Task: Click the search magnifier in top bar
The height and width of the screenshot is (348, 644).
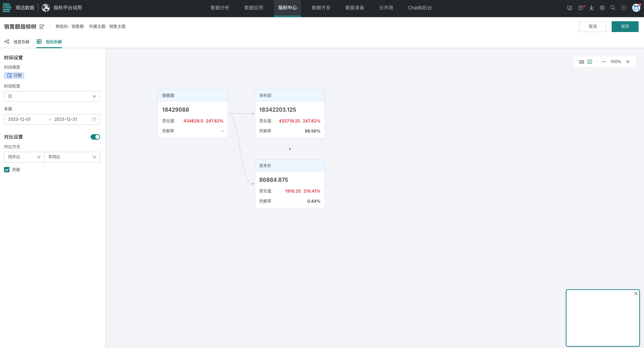Action: pos(613,8)
